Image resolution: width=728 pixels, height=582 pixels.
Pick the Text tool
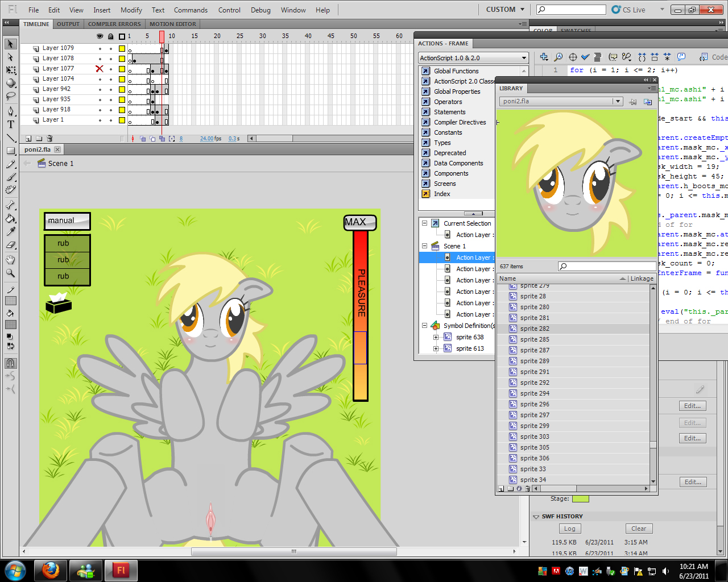pos(11,124)
